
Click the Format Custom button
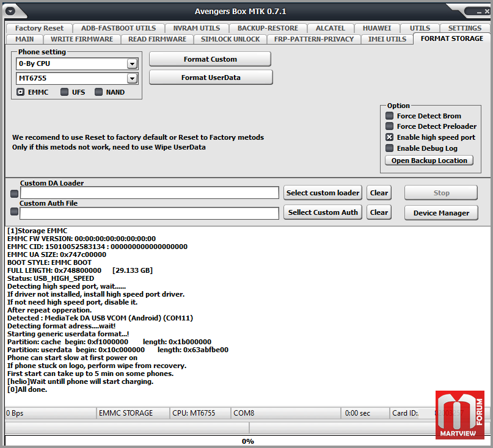(x=210, y=59)
